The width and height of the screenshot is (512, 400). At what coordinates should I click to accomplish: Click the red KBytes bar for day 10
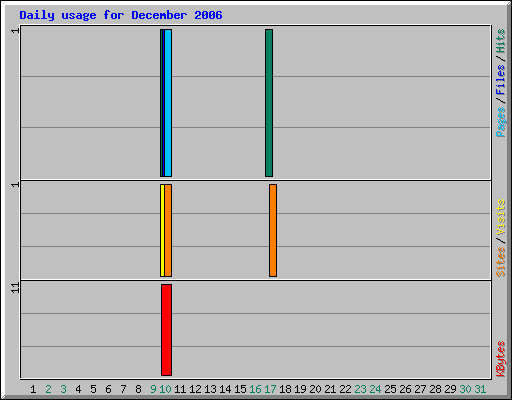[167, 330]
